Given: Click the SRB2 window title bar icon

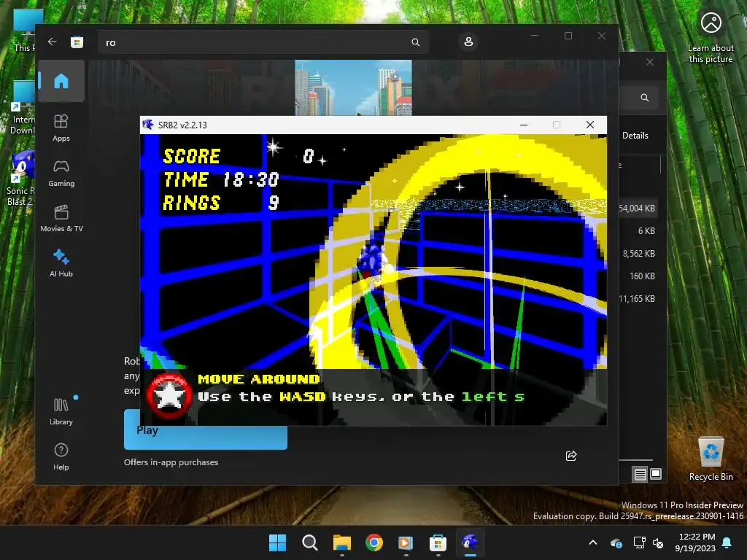Looking at the screenshot, I should tap(148, 125).
